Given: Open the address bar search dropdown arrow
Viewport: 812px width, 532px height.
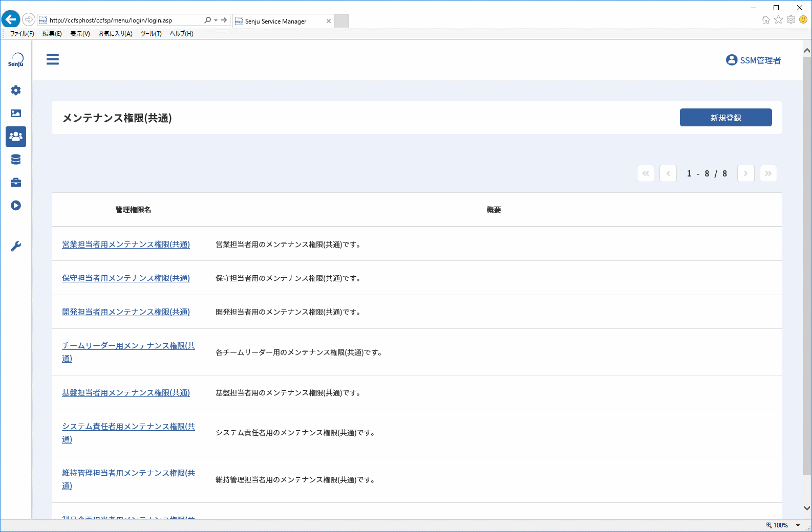Looking at the screenshot, I should [x=216, y=20].
